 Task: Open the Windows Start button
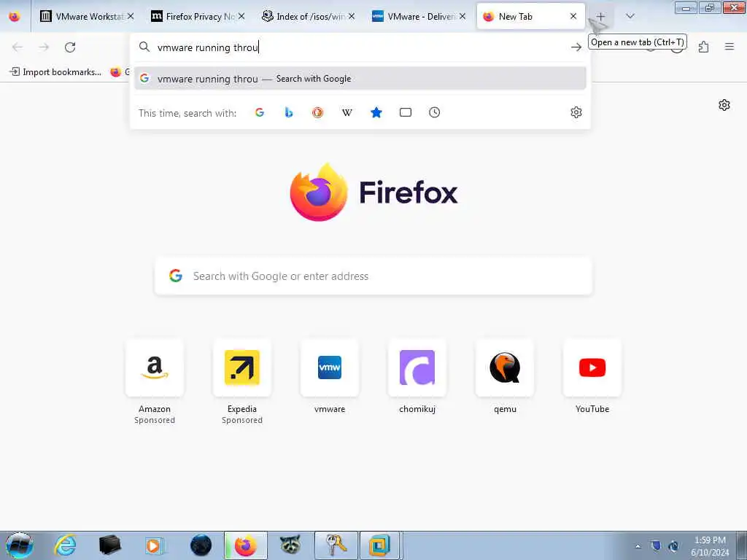(x=20, y=545)
